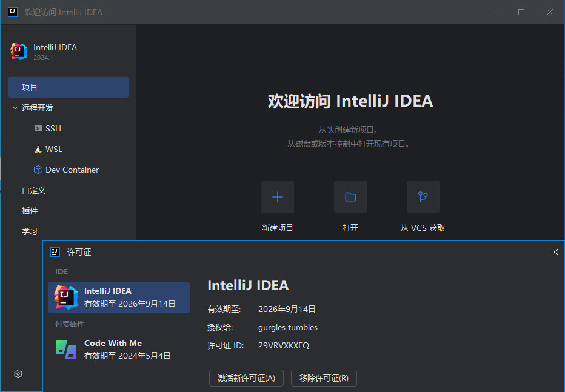The width and height of the screenshot is (565, 392).
Task: Click the Code With Me plugin icon
Action: (66, 350)
